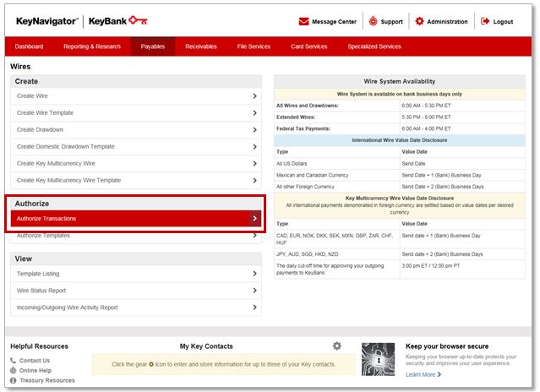Click the Administration gear icon

419,21
